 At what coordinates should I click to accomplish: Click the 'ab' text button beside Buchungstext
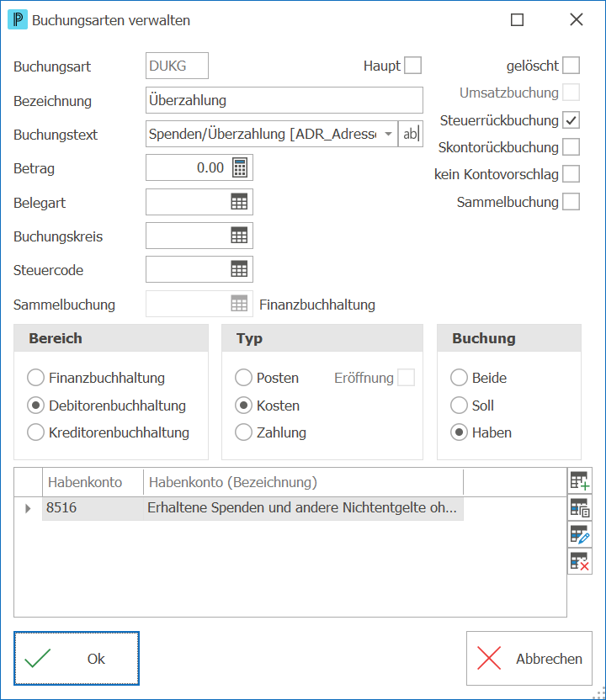pos(411,134)
